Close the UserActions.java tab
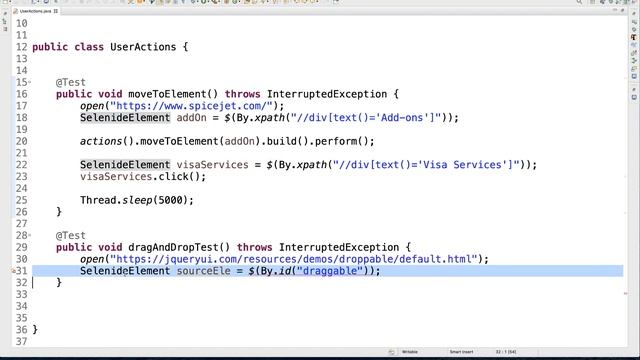The width and height of the screenshot is (640, 360). [x=56, y=11]
